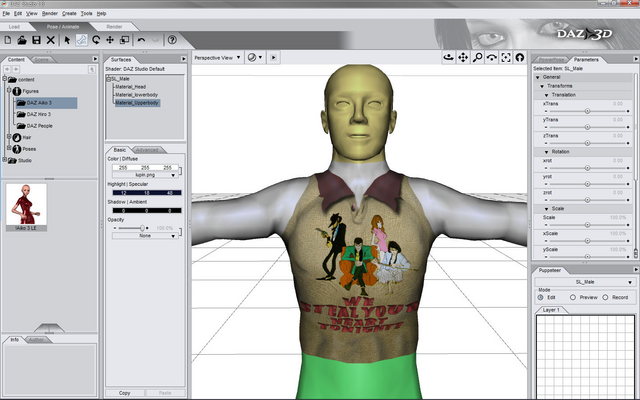Select the Preview mode radio button

click(x=573, y=298)
